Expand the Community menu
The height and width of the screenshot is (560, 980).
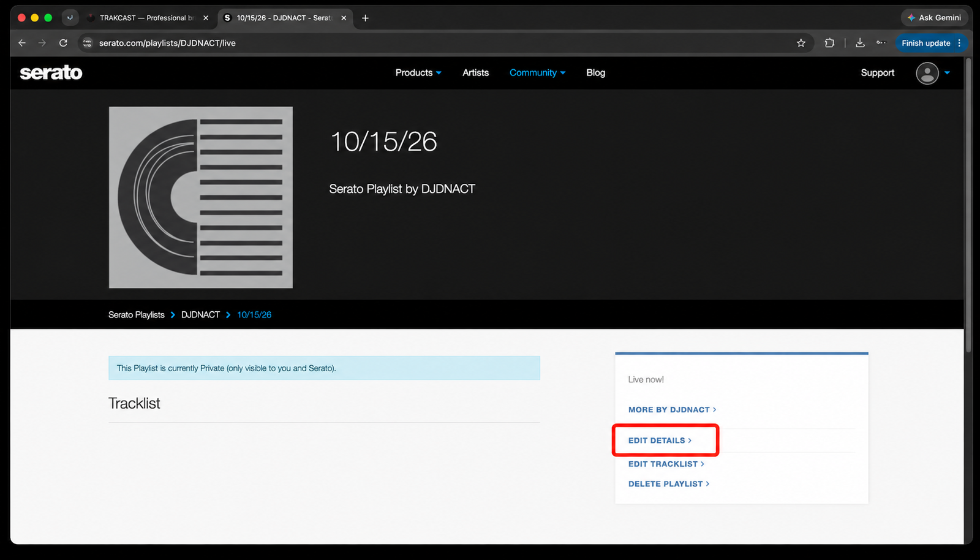click(537, 72)
